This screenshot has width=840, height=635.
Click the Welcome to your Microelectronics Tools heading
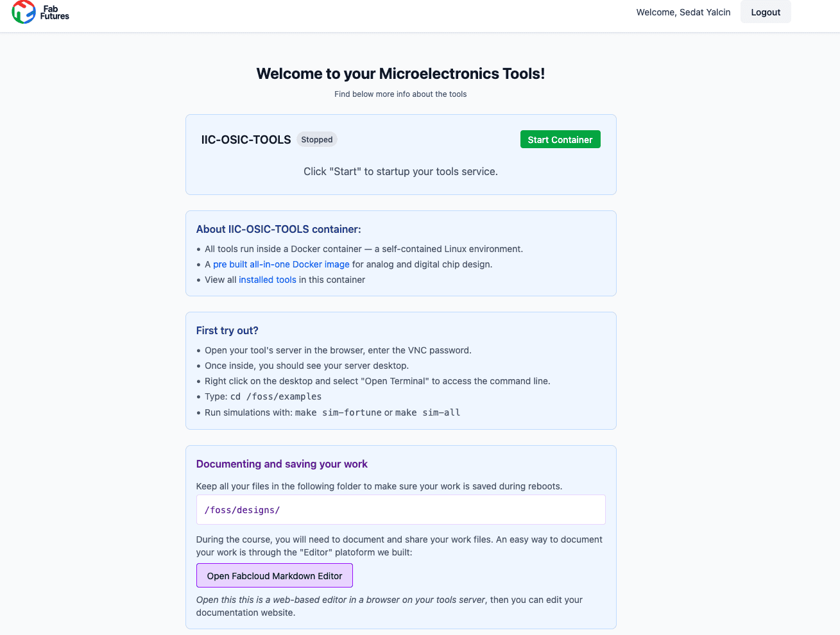[400, 74]
